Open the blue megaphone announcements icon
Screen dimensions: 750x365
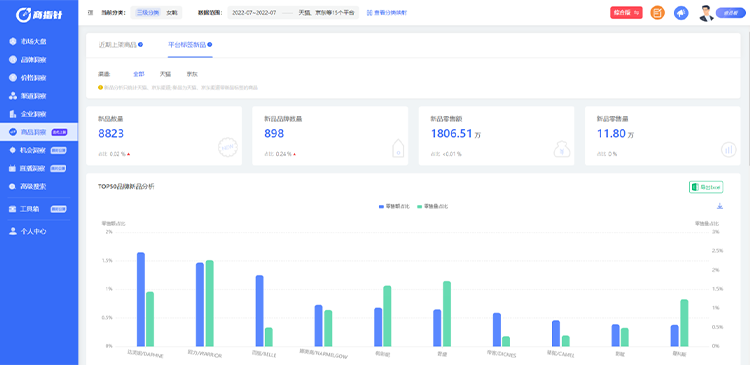[681, 13]
